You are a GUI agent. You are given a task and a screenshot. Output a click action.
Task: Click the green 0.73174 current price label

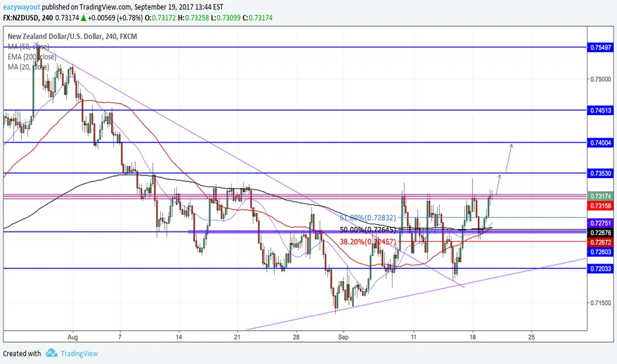coord(600,196)
